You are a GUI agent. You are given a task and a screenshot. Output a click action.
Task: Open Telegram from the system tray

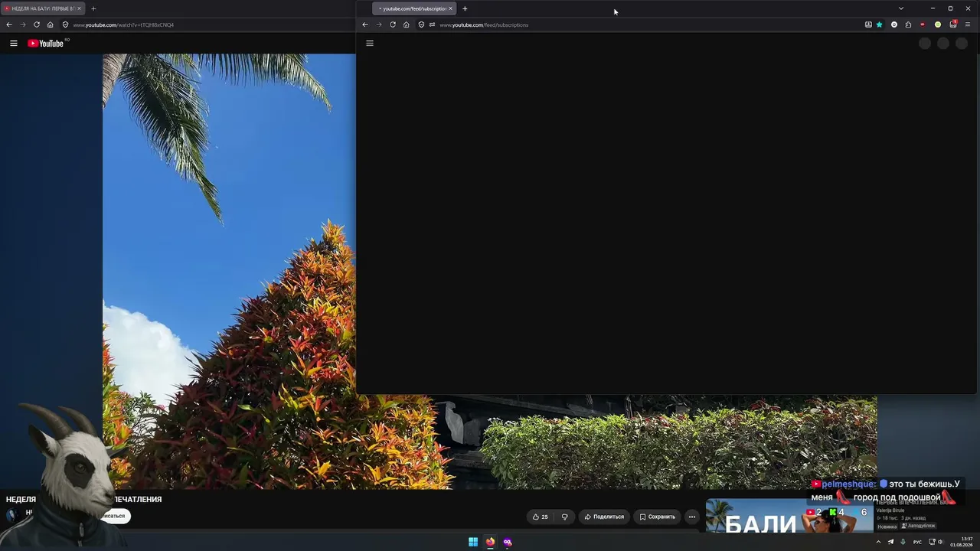click(890, 542)
